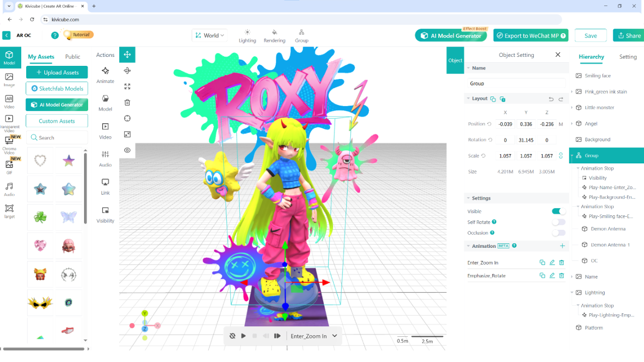Toggle the Visible switch off
This screenshot has width=644, height=362.
558,211
